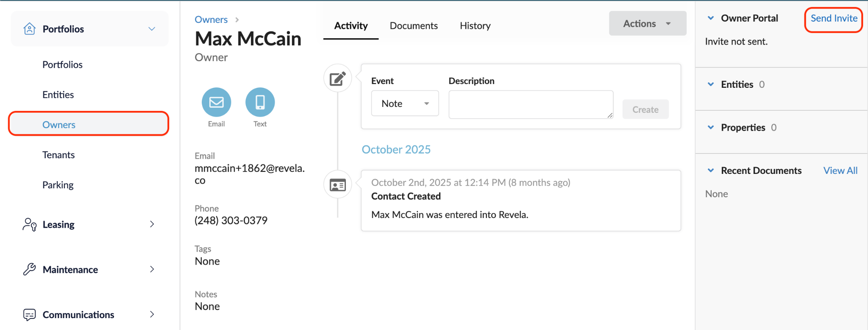Open the Actions dropdown menu
868x330 pixels.
tap(648, 24)
